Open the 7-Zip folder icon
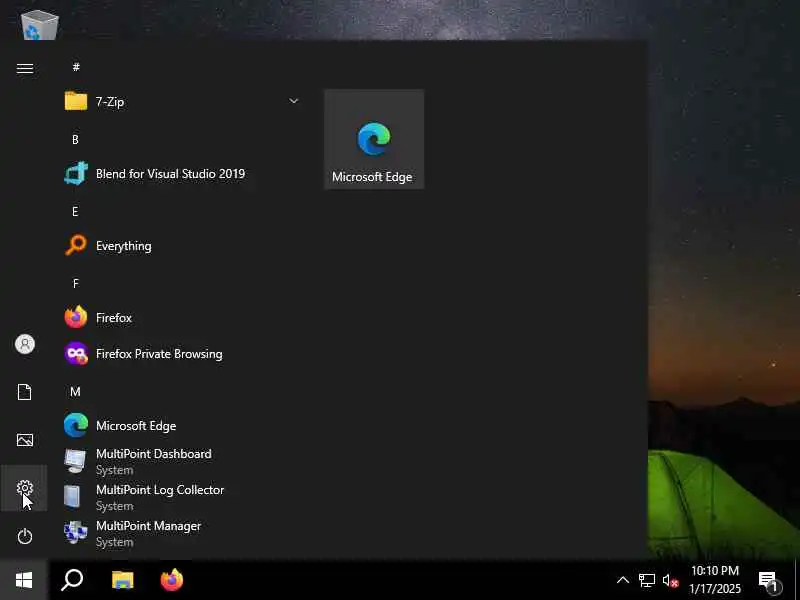This screenshot has height=600, width=800. [x=76, y=101]
